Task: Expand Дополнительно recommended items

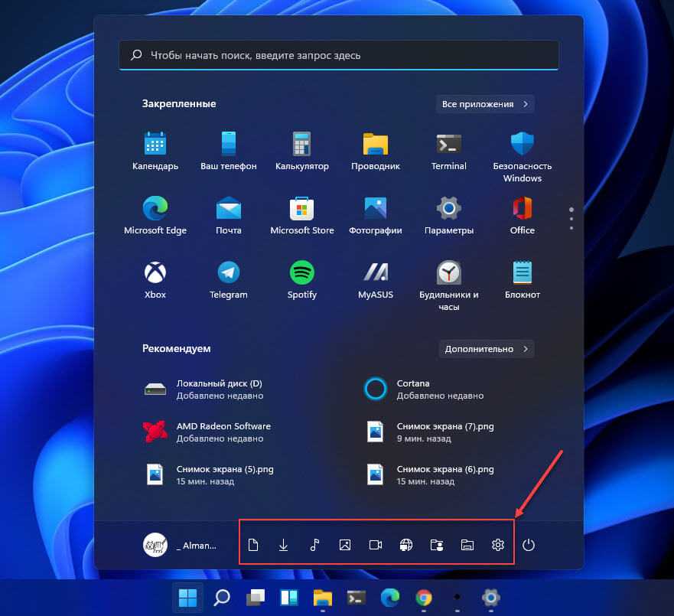Action: point(485,349)
